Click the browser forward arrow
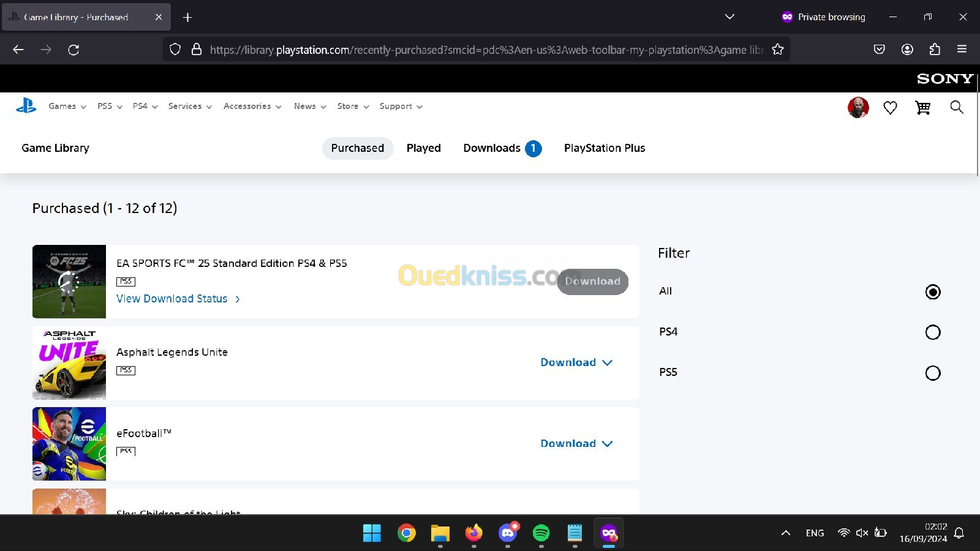This screenshot has height=551, width=980. (x=46, y=50)
